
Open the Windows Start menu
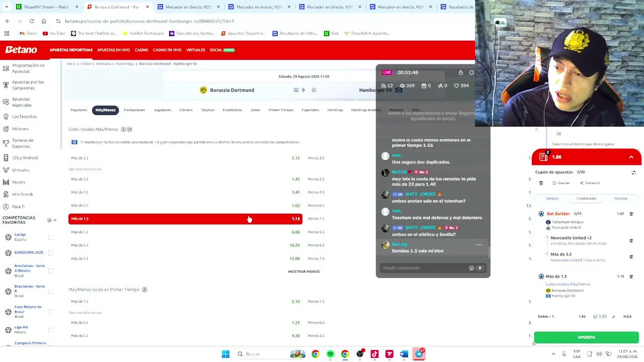225,354
